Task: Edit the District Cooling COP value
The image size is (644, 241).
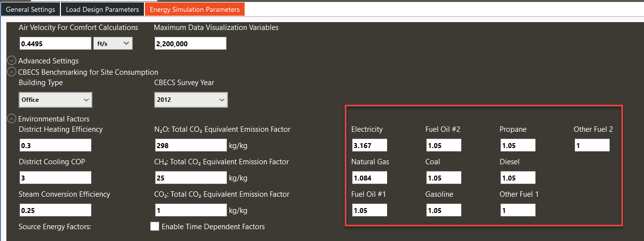Action: 55,178
